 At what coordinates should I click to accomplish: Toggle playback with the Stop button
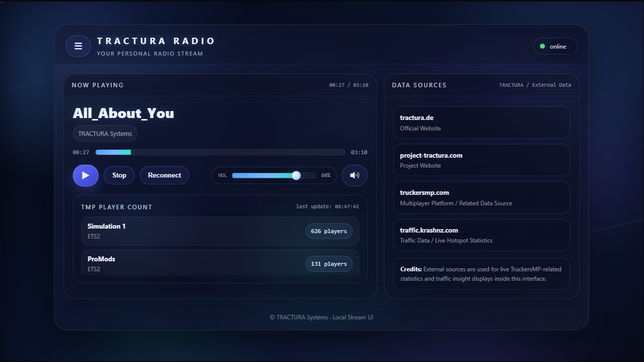[119, 175]
